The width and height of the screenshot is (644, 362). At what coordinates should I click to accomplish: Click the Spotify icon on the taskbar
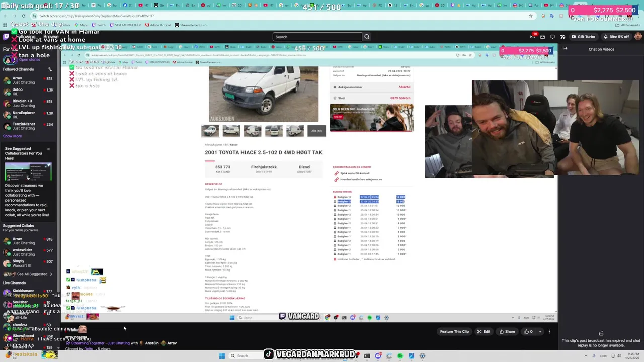pyautogui.click(x=400, y=356)
